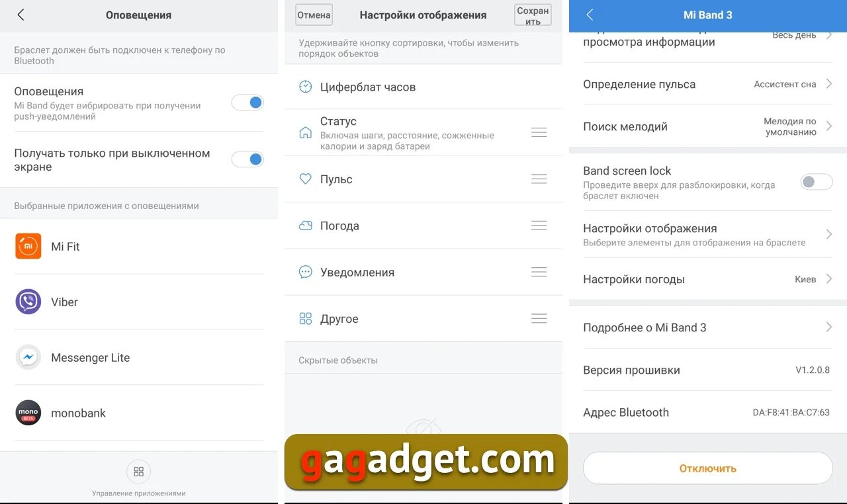The height and width of the screenshot is (504, 847).
Task: Tap the Messenger Lite icon
Action: click(28, 357)
